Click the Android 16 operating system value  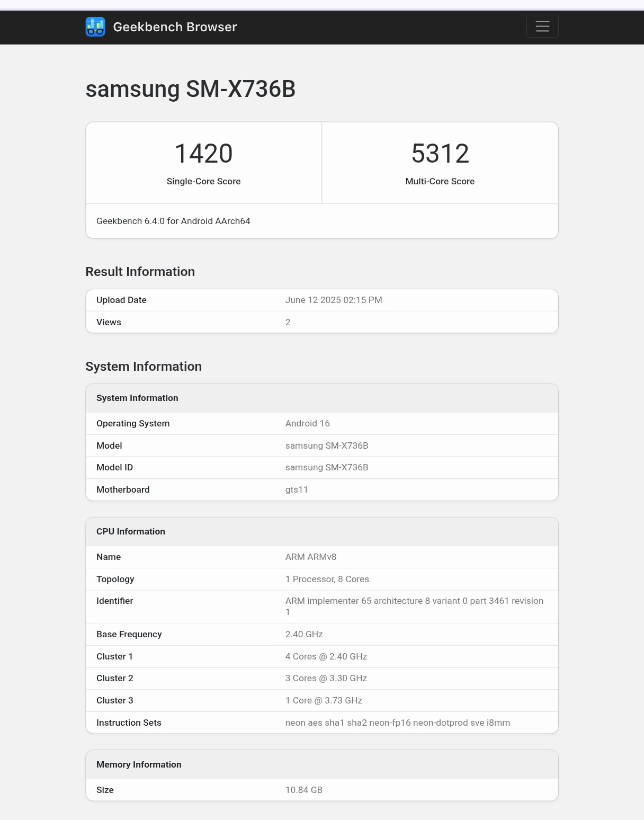point(308,423)
